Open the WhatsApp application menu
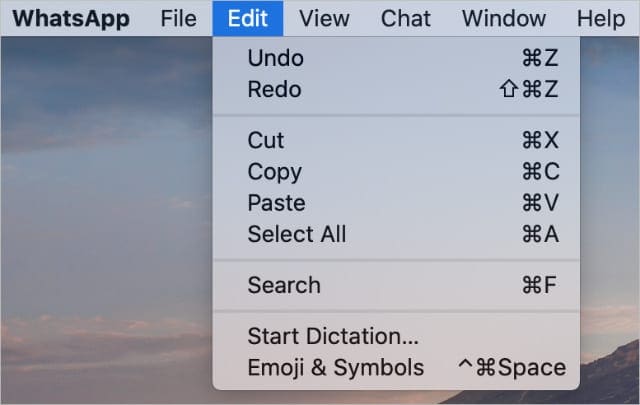This screenshot has height=405, width=640. tap(70, 18)
